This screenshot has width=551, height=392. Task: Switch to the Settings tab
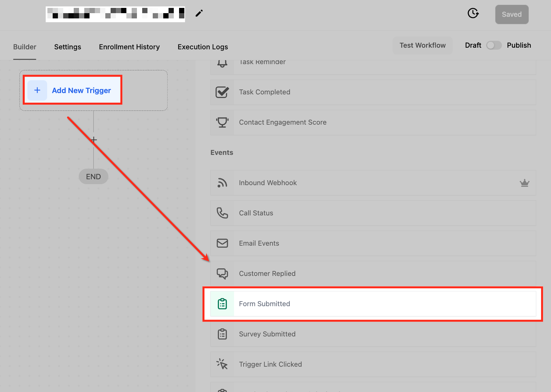(67, 47)
